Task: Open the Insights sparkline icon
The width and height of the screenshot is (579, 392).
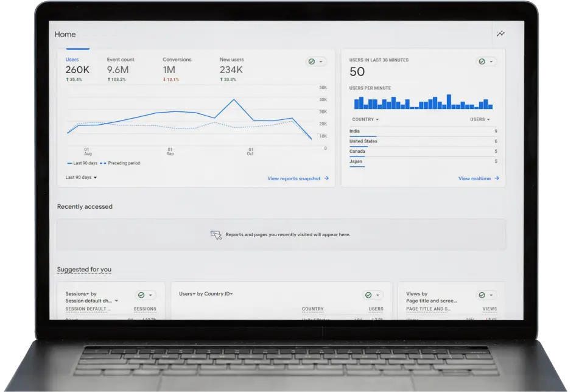Action: pyautogui.click(x=500, y=34)
